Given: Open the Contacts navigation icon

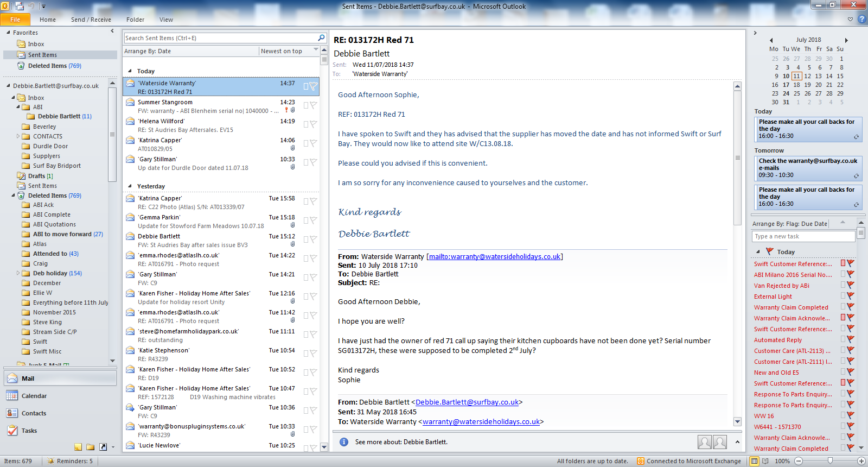Looking at the screenshot, I should 12,413.
